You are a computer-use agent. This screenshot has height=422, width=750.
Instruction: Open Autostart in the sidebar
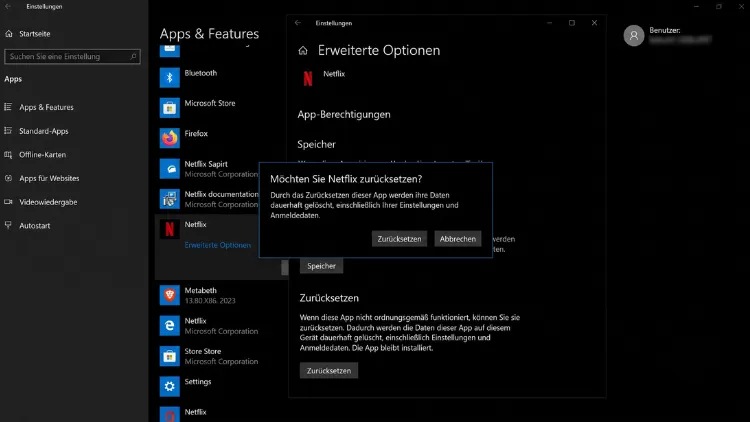(34, 226)
